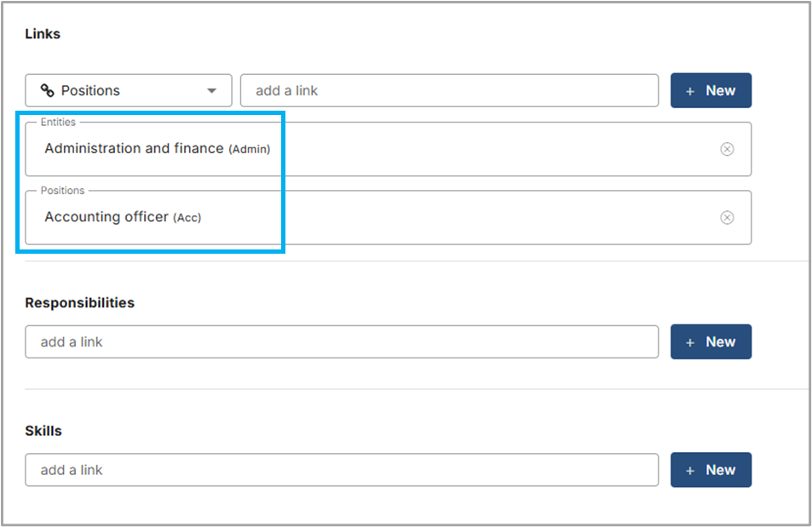Viewport: 812px width, 527px height.
Task: Click the add a link field in Links
Action: coord(449,90)
